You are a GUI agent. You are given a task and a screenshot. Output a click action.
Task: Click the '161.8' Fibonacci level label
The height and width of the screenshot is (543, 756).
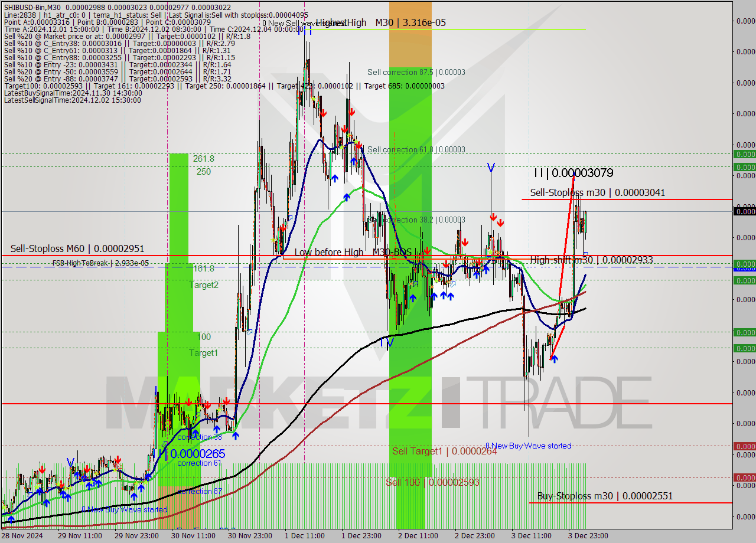(x=204, y=268)
